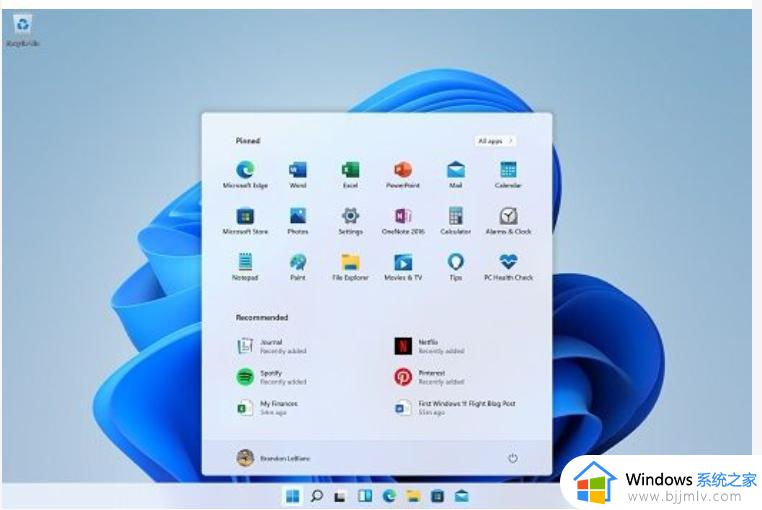762x510 pixels.
Task: Open recommended Journal app
Action: [x=272, y=346]
